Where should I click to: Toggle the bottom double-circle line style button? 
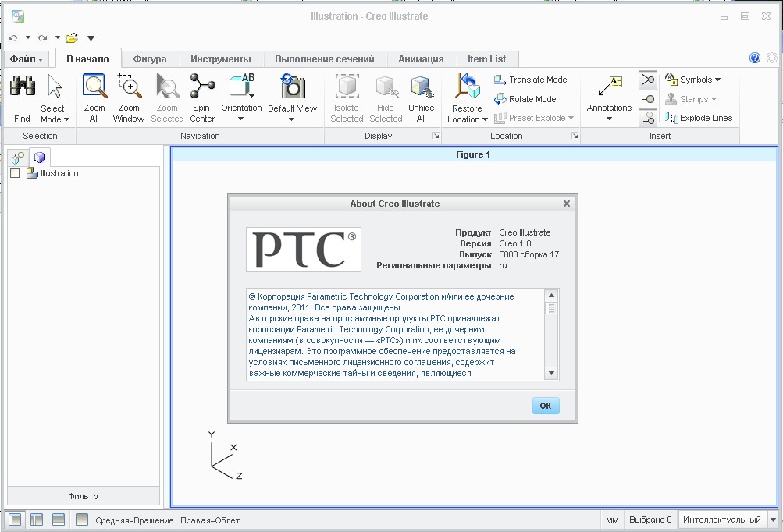[x=648, y=119]
